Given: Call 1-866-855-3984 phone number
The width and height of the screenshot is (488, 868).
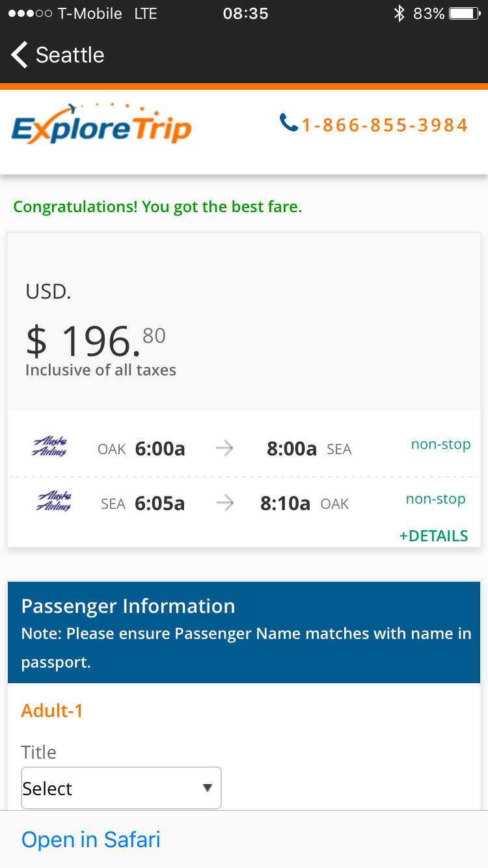Looking at the screenshot, I should coord(385,125).
